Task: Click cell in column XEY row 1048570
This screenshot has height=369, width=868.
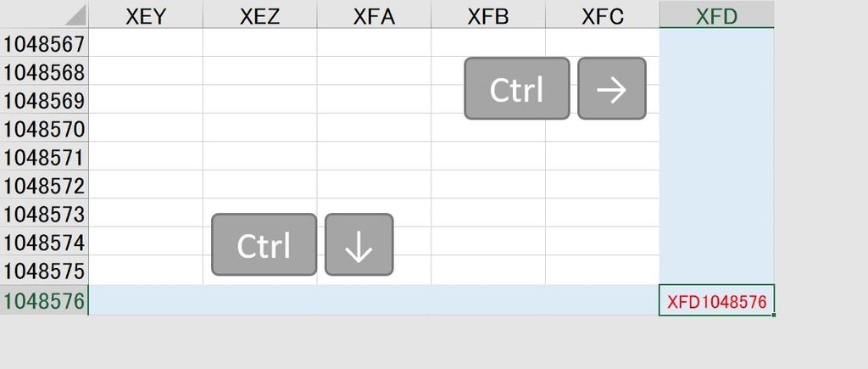Action: point(146,129)
